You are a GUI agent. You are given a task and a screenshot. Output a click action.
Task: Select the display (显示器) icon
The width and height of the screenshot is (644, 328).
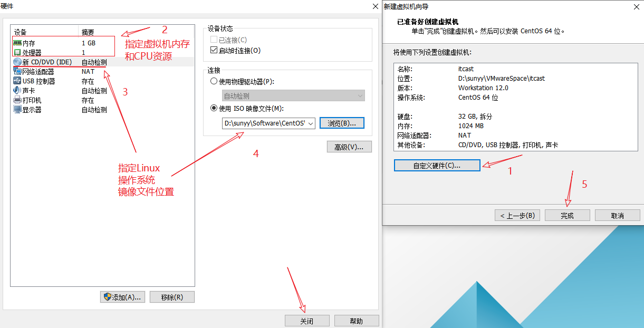[x=17, y=110]
